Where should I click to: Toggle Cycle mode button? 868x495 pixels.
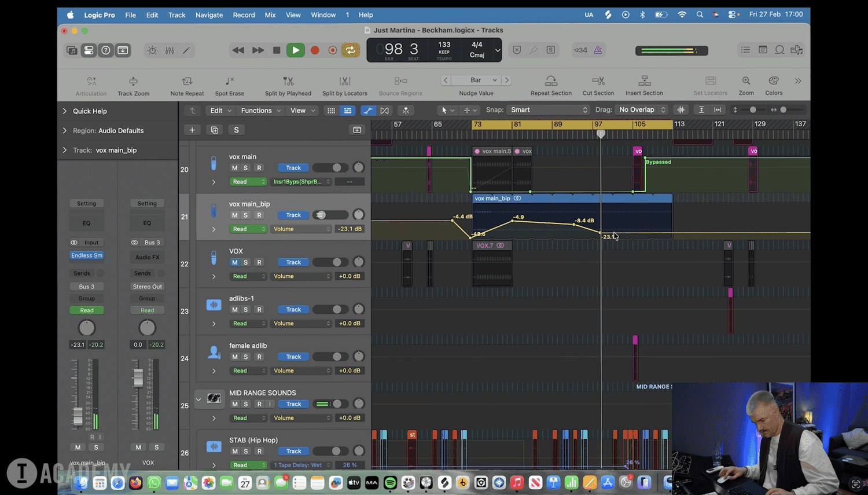coord(351,50)
